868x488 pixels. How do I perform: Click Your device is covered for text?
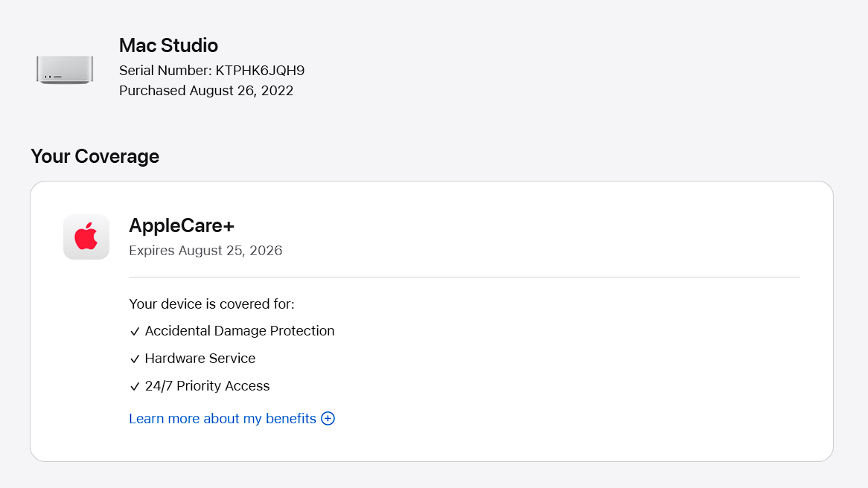click(x=211, y=304)
